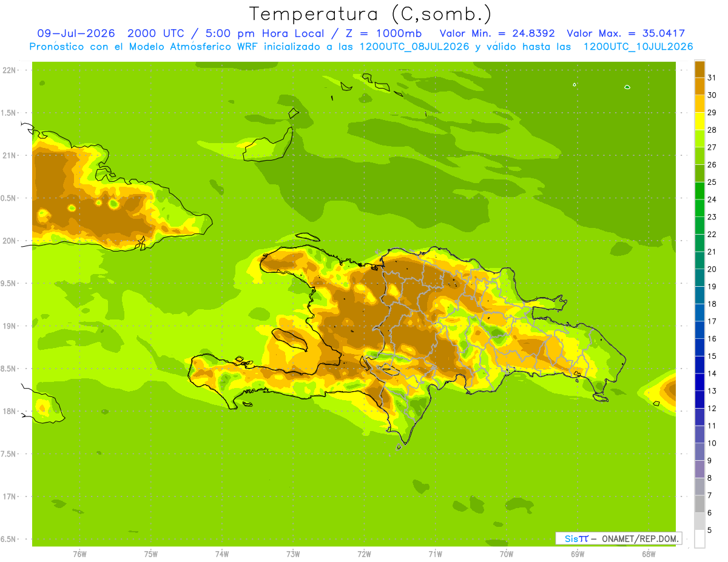
Task: Pick the top legend color above 31
Action: pyautogui.click(x=699, y=69)
